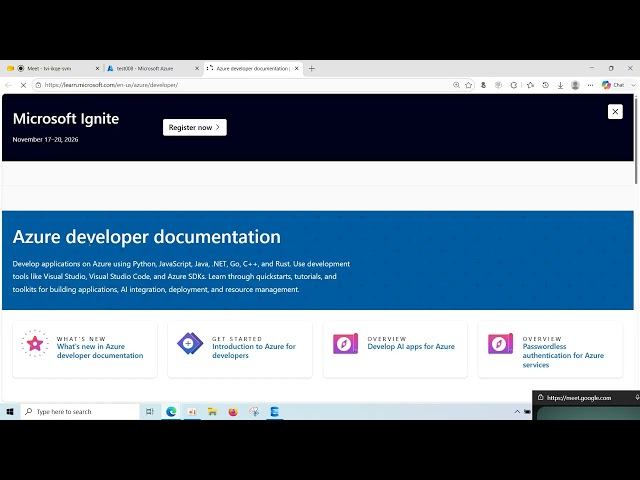
Task: Click the Get Started diamond plus icon
Action: [190, 343]
